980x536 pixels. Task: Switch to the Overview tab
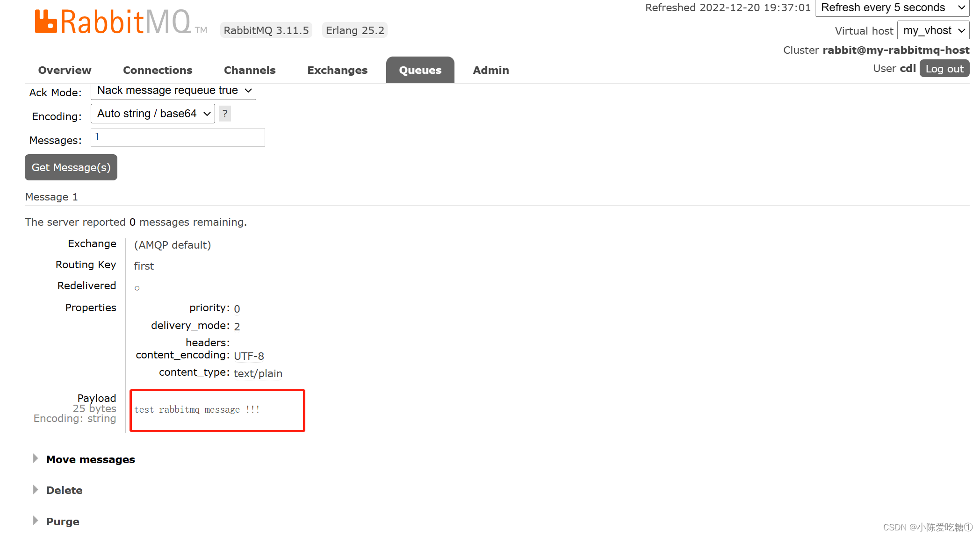click(65, 70)
